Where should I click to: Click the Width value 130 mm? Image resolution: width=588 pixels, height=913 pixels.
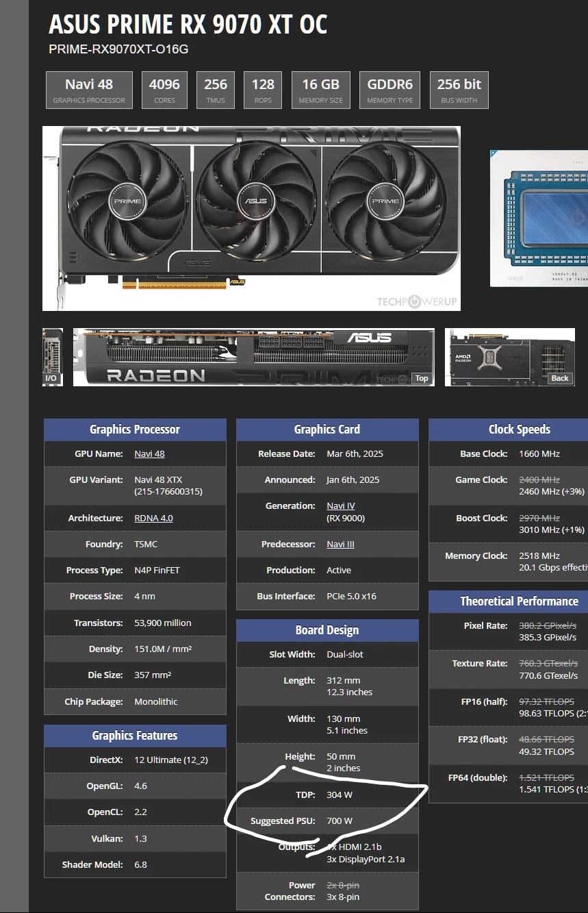(343, 718)
